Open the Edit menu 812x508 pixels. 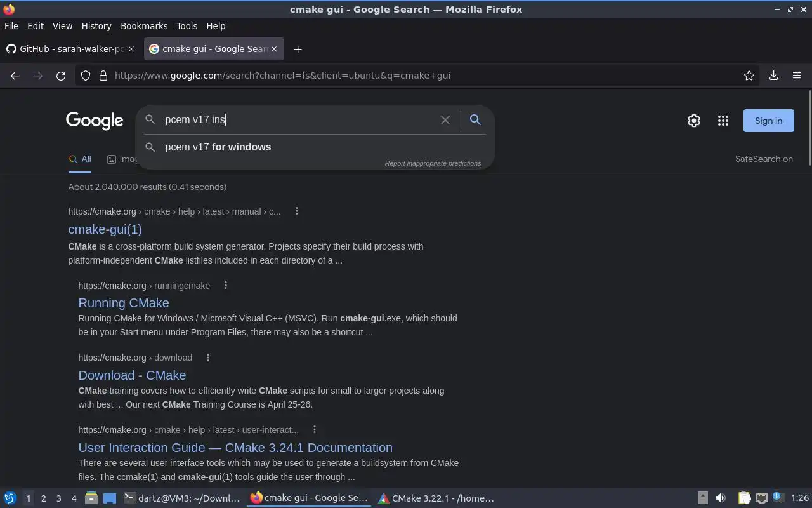(x=36, y=26)
